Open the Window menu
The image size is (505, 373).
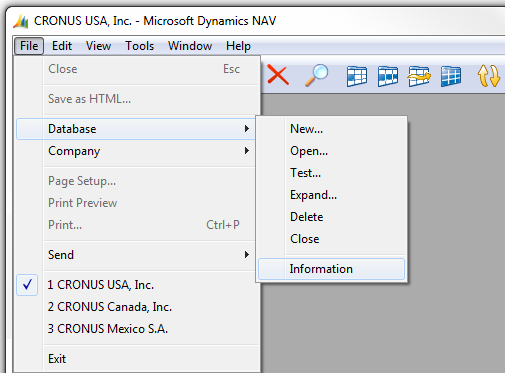tap(190, 46)
